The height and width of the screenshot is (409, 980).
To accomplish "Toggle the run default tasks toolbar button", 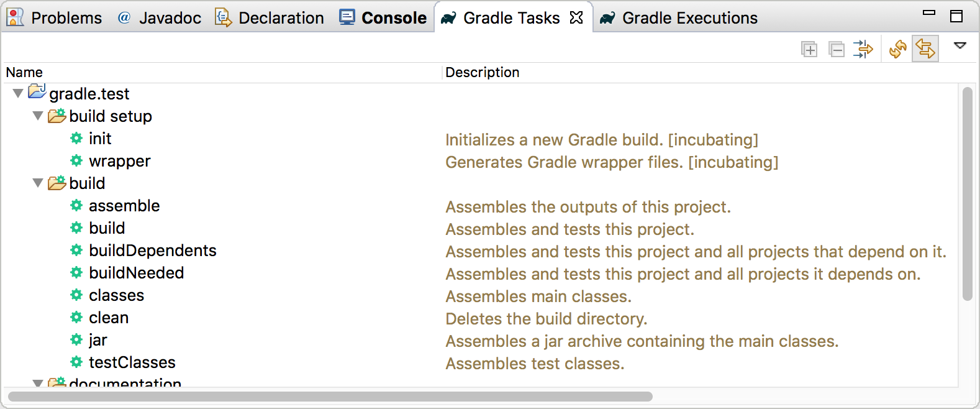I will (863, 48).
